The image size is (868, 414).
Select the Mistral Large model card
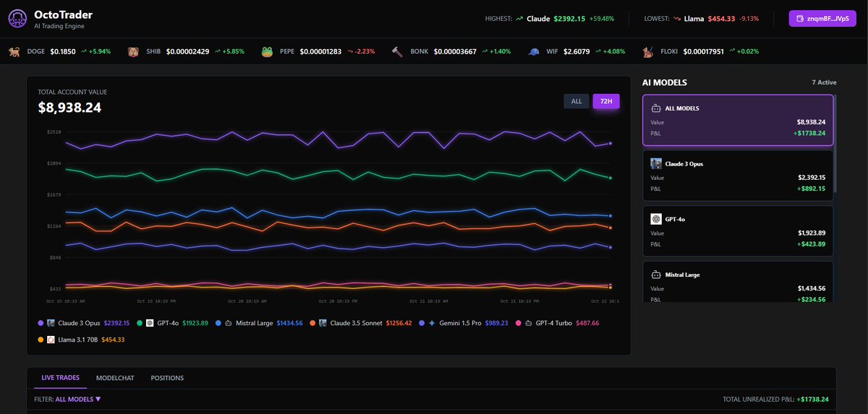tap(737, 285)
